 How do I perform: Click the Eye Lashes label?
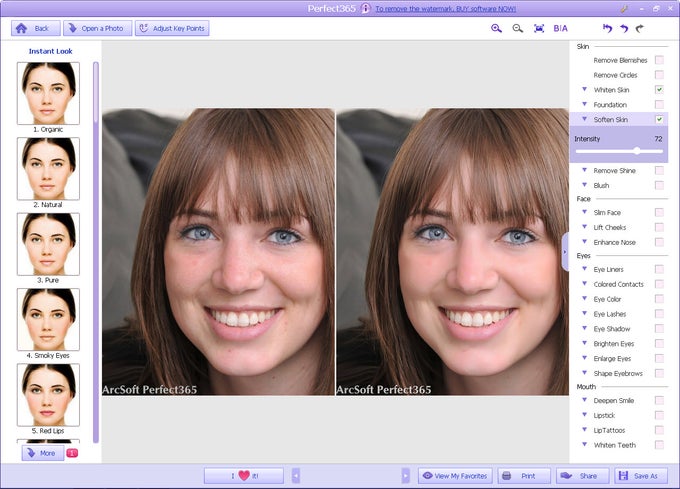[x=610, y=314]
